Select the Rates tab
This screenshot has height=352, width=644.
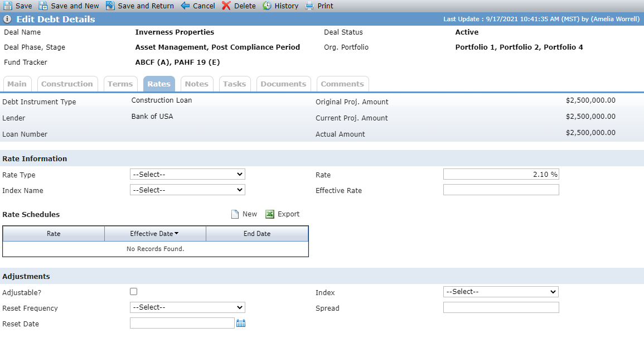tap(159, 84)
